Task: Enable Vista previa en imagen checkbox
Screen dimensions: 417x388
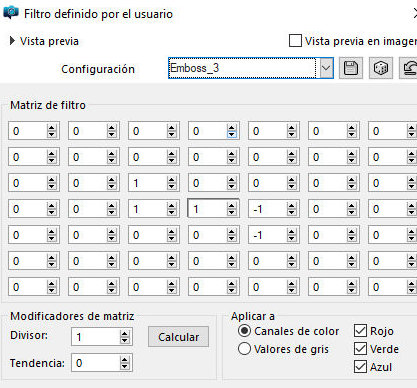Action: pos(295,41)
